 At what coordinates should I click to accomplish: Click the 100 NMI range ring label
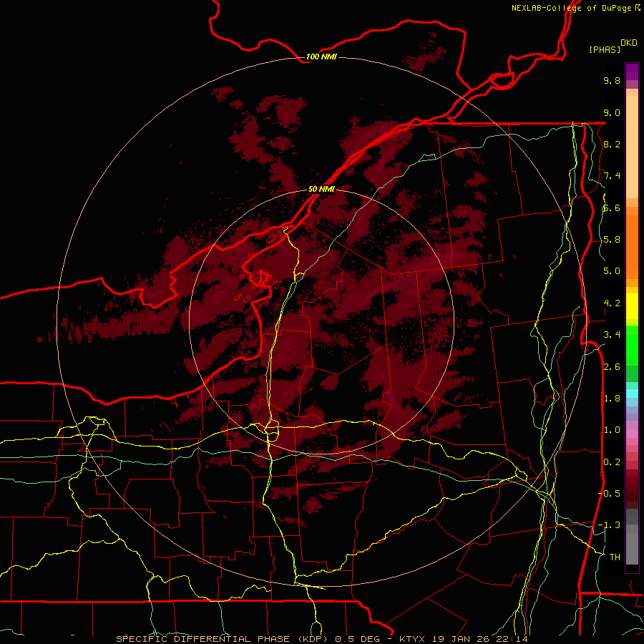[x=321, y=57]
